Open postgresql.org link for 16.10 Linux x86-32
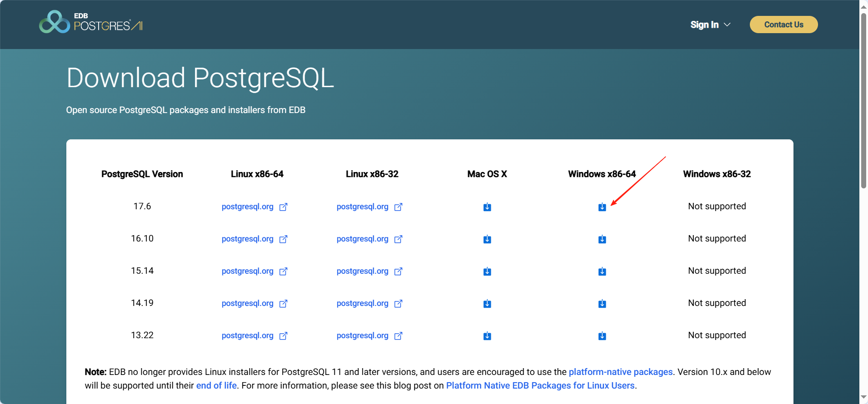Screen dimensions: 868x404 [363, 239]
